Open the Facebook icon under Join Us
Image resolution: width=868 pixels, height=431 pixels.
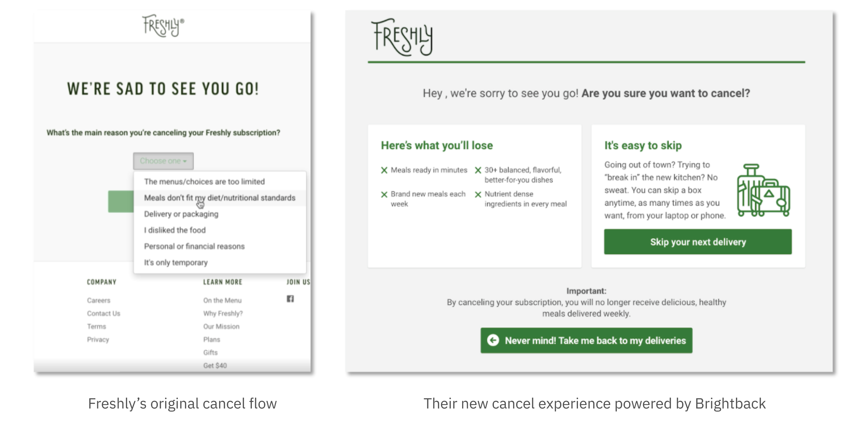[x=290, y=299]
